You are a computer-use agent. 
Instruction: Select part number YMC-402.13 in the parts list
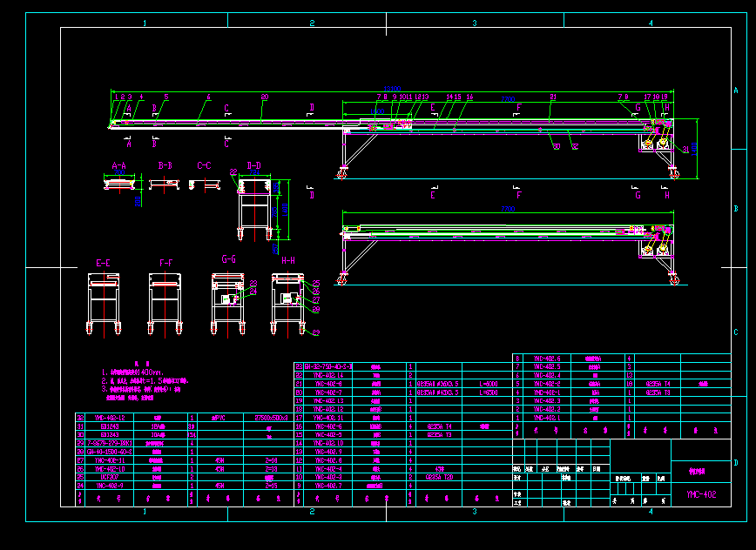pos(328,400)
